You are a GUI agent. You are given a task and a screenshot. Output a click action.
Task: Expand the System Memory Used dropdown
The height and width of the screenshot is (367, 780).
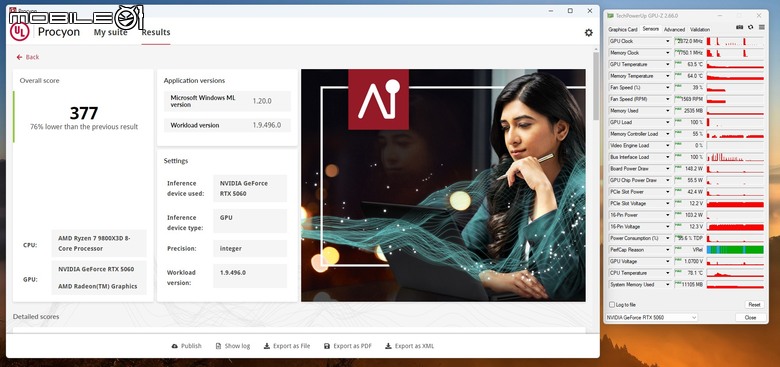click(x=668, y=285)
